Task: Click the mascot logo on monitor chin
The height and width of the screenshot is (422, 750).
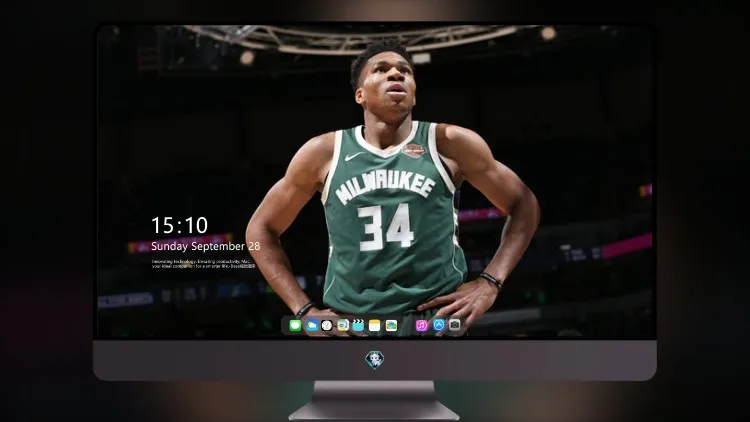Action: [x=375, y=360]
